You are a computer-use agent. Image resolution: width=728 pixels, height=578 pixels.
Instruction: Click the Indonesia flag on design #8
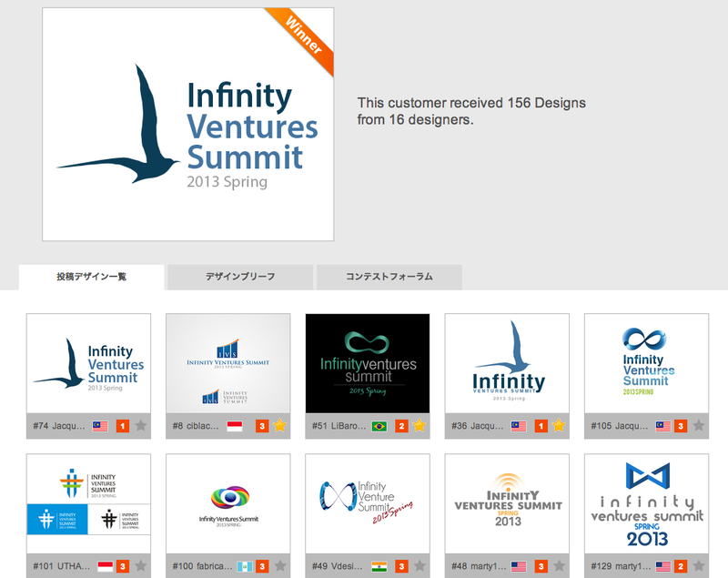(235, 426)
